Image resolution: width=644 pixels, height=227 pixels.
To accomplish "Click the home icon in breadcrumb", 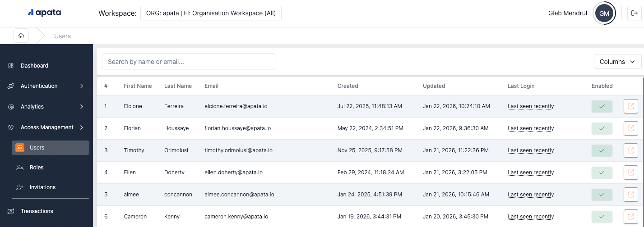I will click(21, 36).
